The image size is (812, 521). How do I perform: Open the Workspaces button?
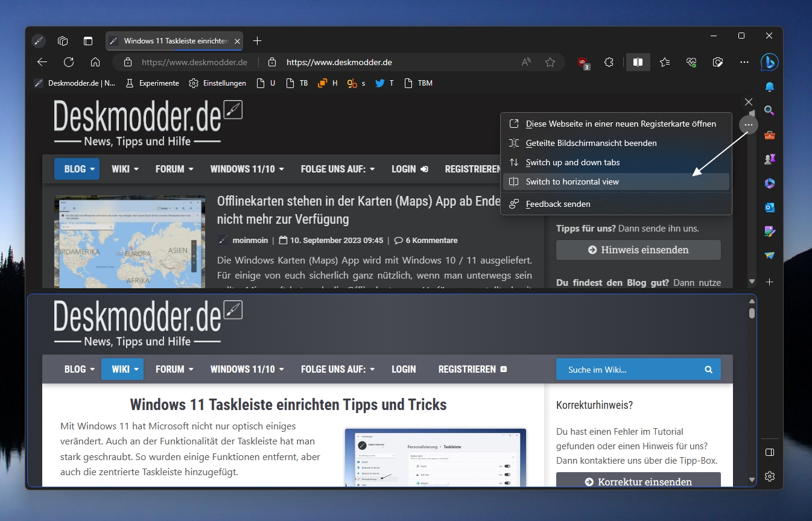[x=63, y=41]
